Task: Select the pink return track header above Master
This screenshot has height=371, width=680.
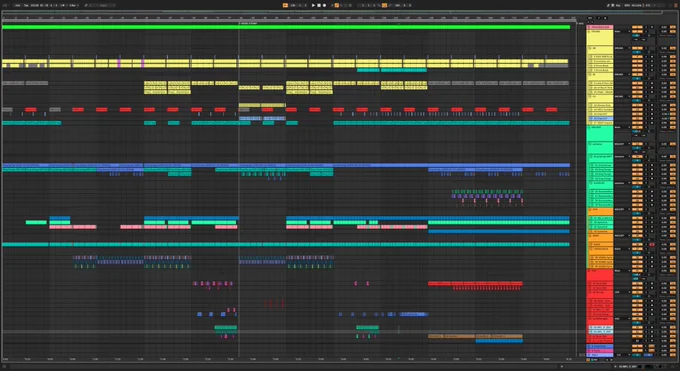Action: point(600,351)
